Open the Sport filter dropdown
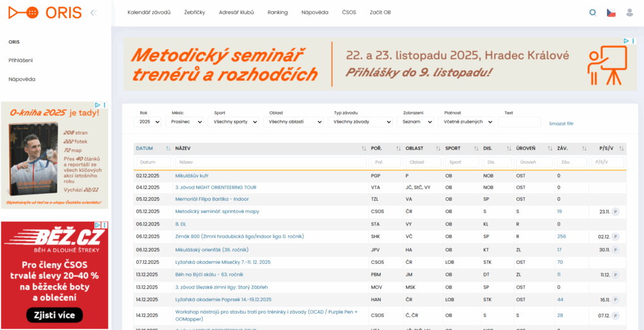Image resolution: width=644 pixels, height=330 pixels. 233,122
